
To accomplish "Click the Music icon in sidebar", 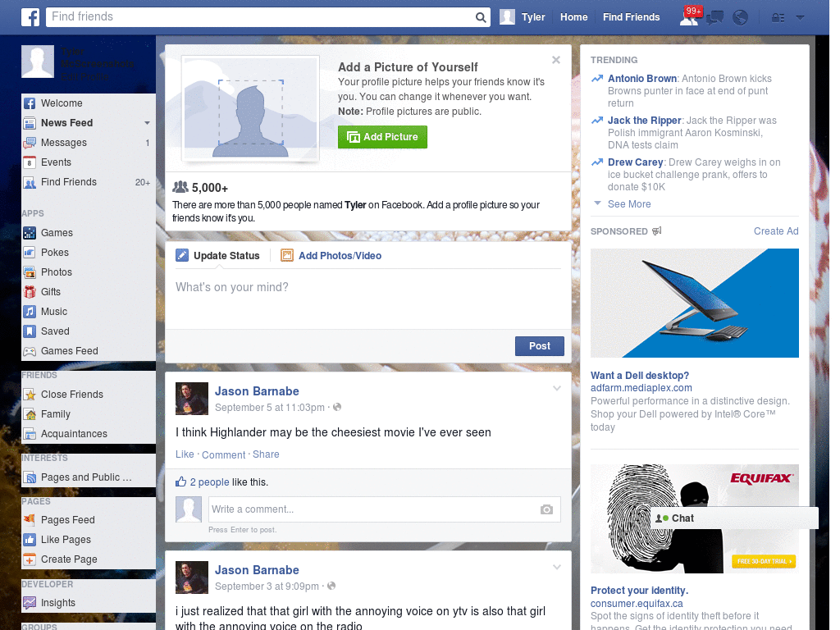I will pyautogui.click(x=30, y=312).
